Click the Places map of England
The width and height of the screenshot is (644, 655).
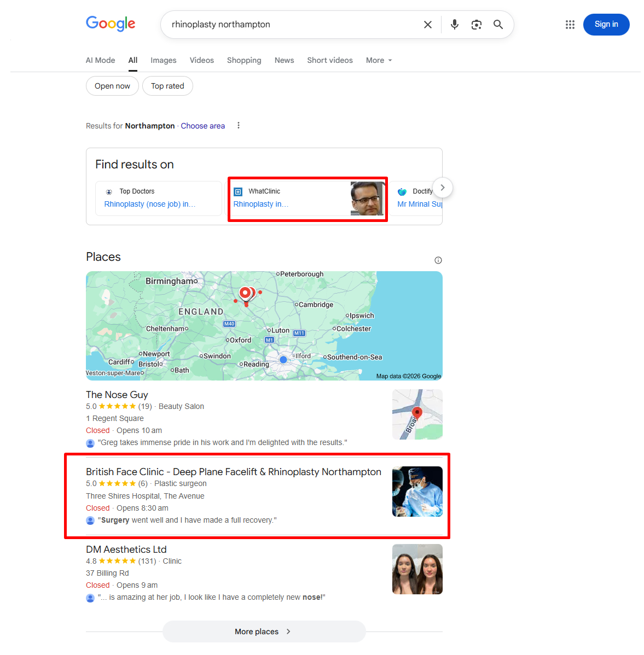point(264,325)
